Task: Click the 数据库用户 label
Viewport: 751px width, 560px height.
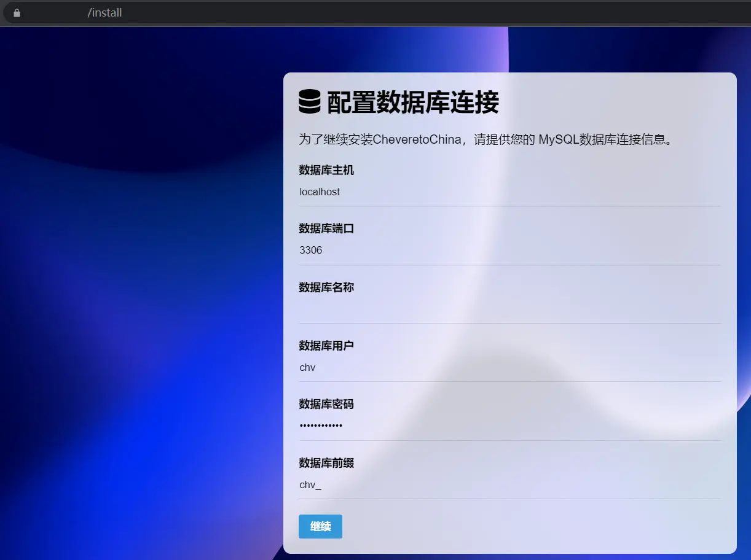Action: (326, 346)
